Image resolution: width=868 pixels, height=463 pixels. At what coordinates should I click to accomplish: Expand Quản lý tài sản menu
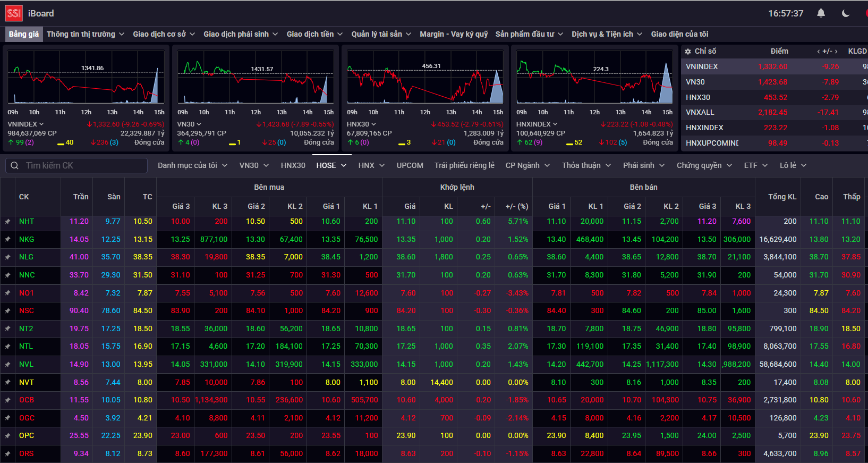pyautogui.click(x=381, y=34)
